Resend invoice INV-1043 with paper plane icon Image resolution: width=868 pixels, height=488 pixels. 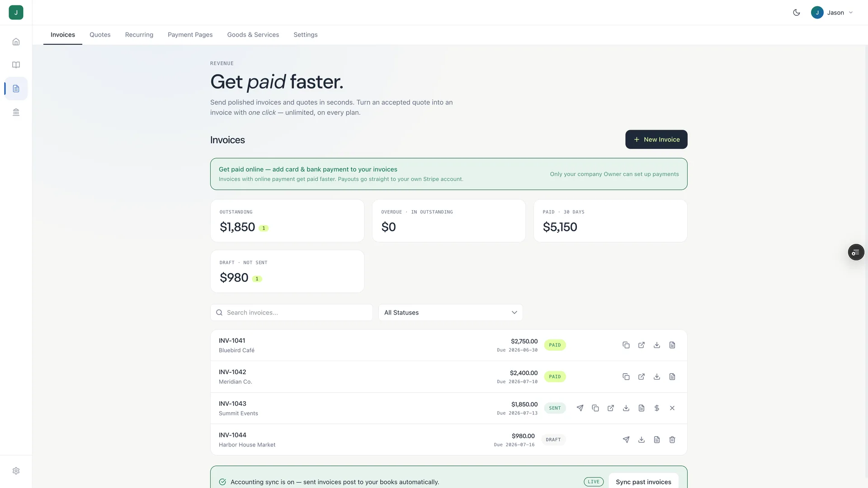(x=580, y=408)
